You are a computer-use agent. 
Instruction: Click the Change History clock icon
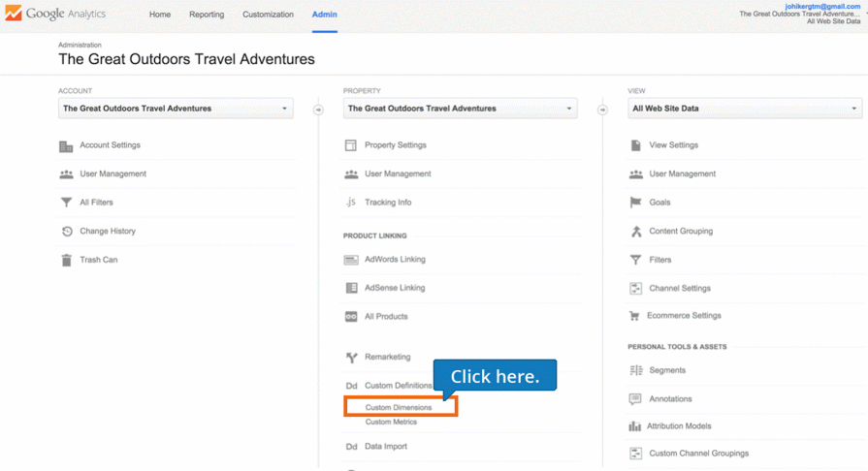pyautogui.click(x=67, y=232)
